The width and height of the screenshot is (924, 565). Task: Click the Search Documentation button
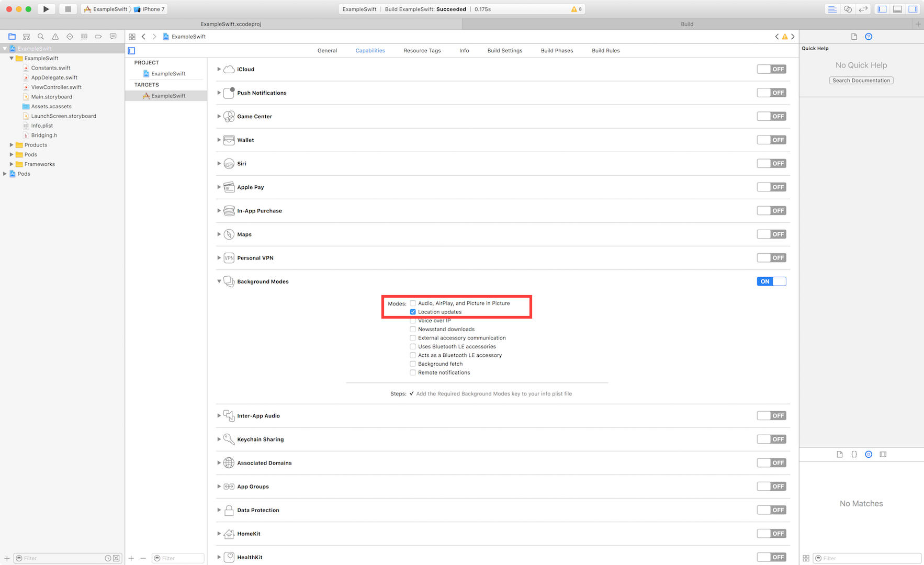[861, 81]
